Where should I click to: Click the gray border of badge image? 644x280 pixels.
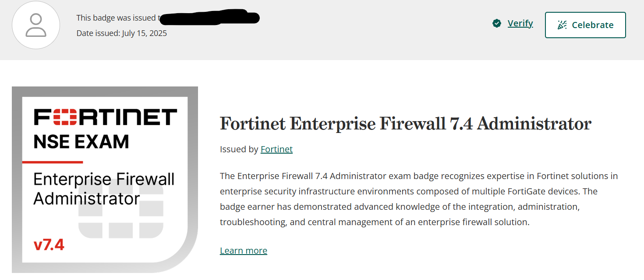click(17, 176)
